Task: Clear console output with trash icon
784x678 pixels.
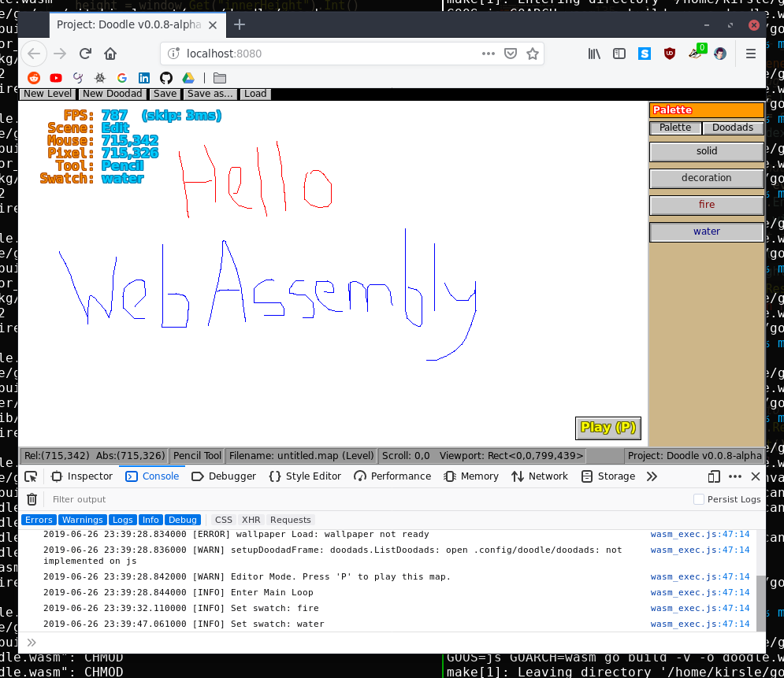Action: point(32,499)
